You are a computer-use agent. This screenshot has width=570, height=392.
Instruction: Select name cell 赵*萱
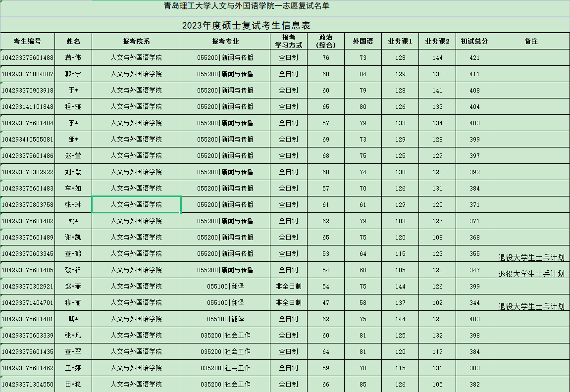click(73, 155)
